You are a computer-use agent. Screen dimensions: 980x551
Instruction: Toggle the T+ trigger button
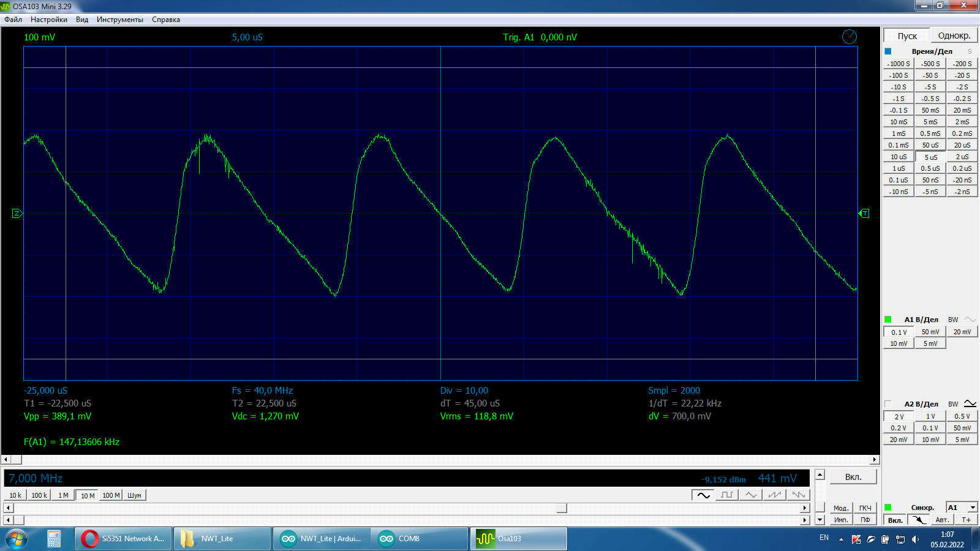tap(966, 520)
